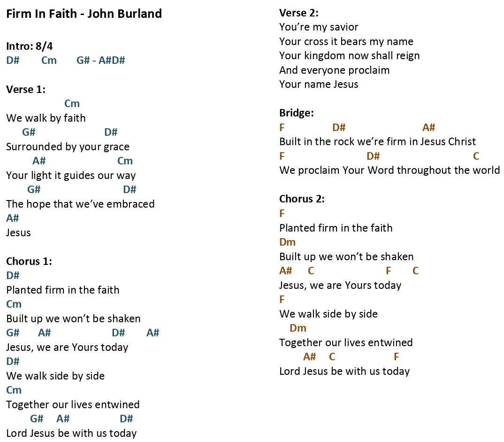Click the orange C chord above 'the world'
This screenshot has width=504, height=442.
[x=476, y=156]
